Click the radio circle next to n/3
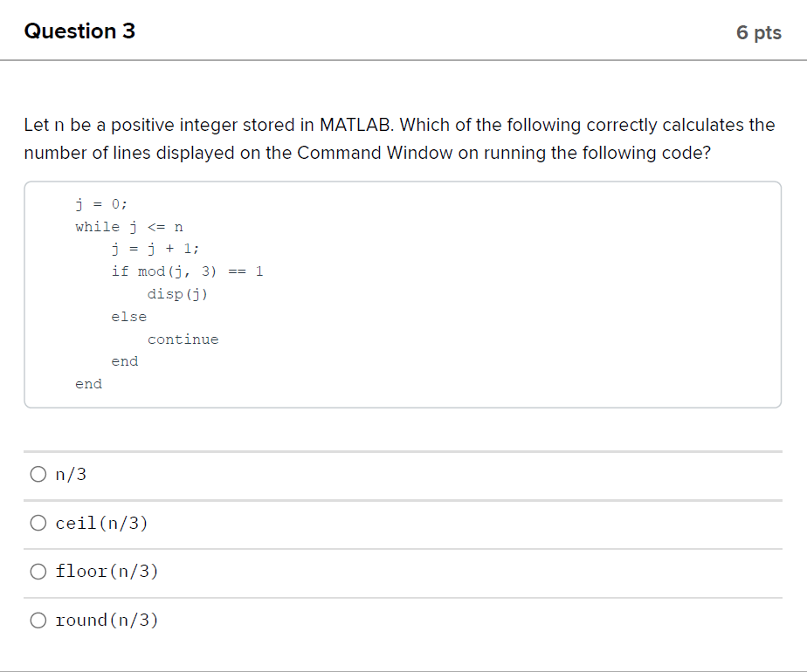Image resolution: width=807 pixels, height=672 pixels. pyautogui.click(x=38, y=473)
